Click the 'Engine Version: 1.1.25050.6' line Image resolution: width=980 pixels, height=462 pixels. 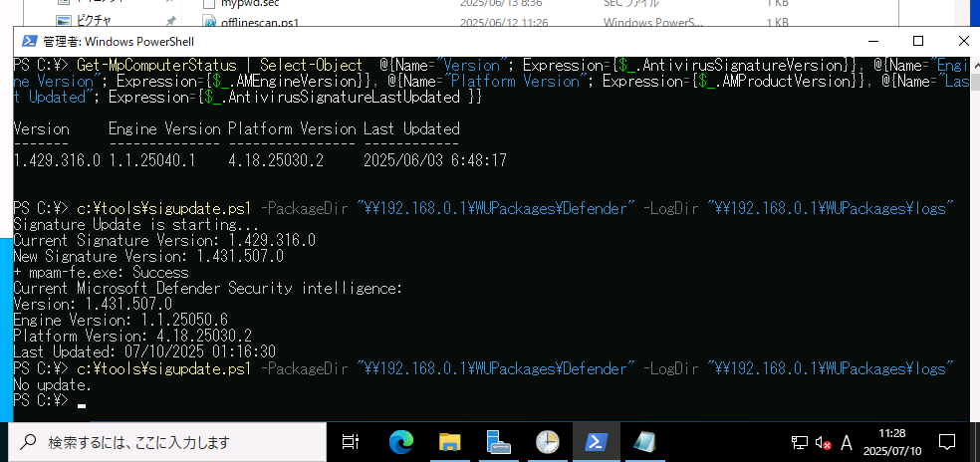(121, 320)
